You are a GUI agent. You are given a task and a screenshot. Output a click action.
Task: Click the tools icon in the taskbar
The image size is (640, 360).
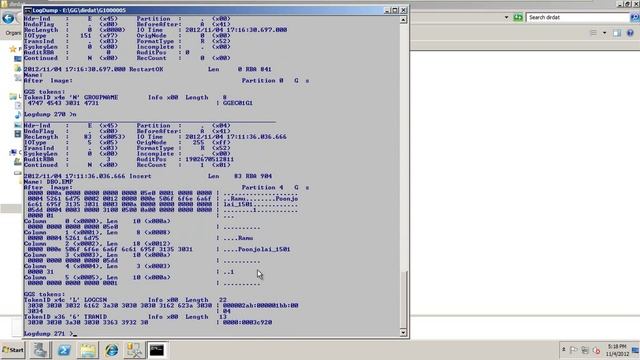(134, 350)
